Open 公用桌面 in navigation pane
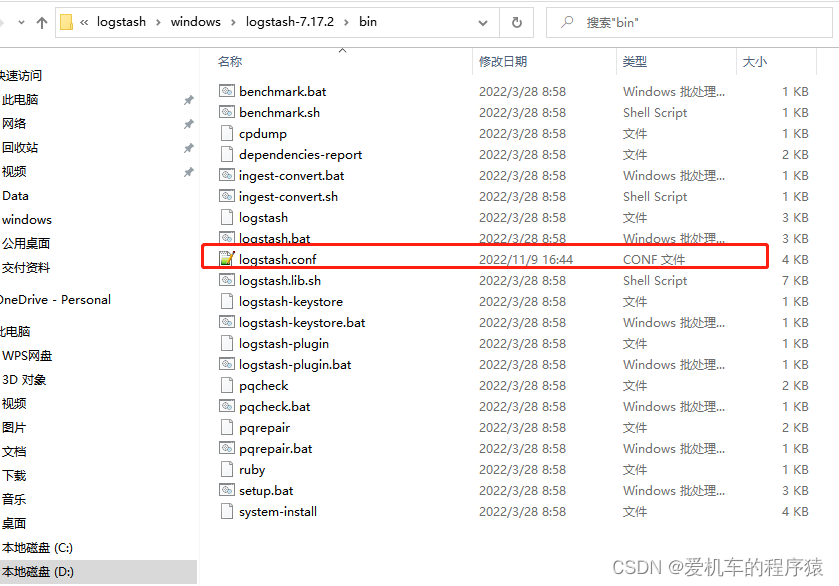 point(26,243)
